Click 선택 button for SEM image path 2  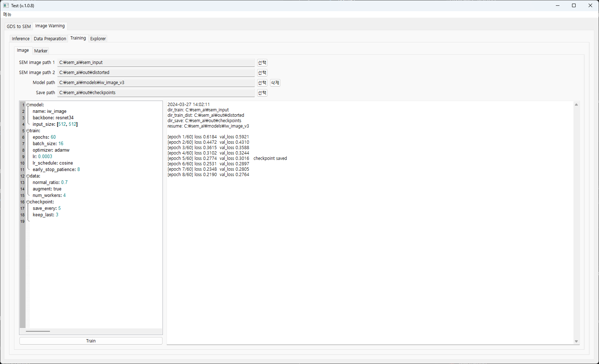[x=262, y=73]
